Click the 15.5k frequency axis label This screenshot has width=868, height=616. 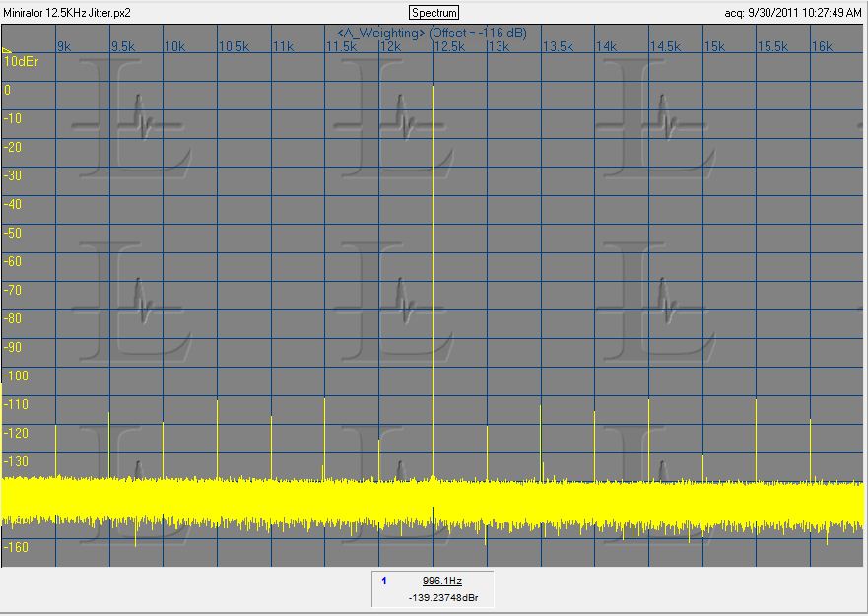773,47
